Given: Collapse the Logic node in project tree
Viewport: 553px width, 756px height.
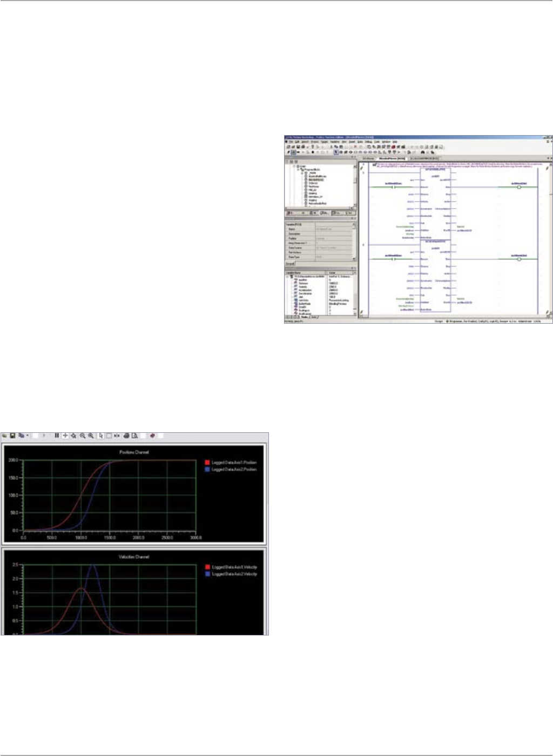Looking at the screenshot, I should [294, 166].
